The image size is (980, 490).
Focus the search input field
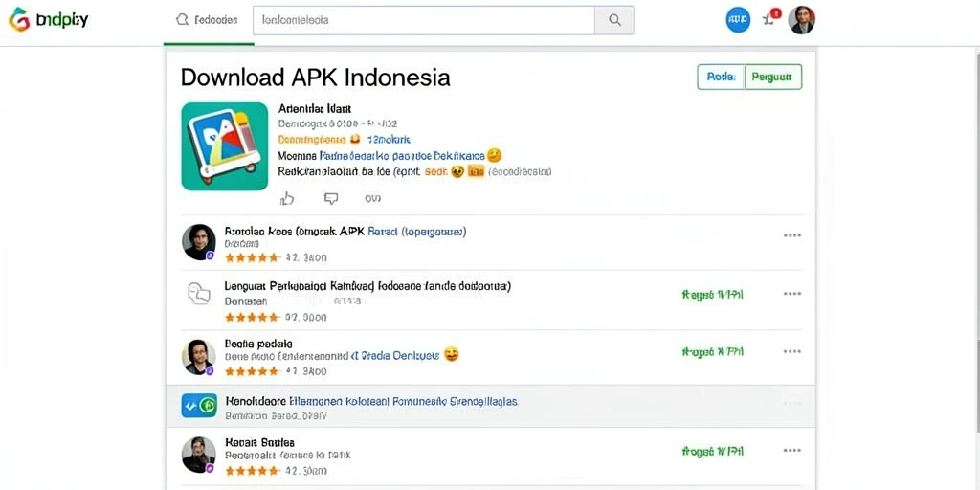point(424,20)
